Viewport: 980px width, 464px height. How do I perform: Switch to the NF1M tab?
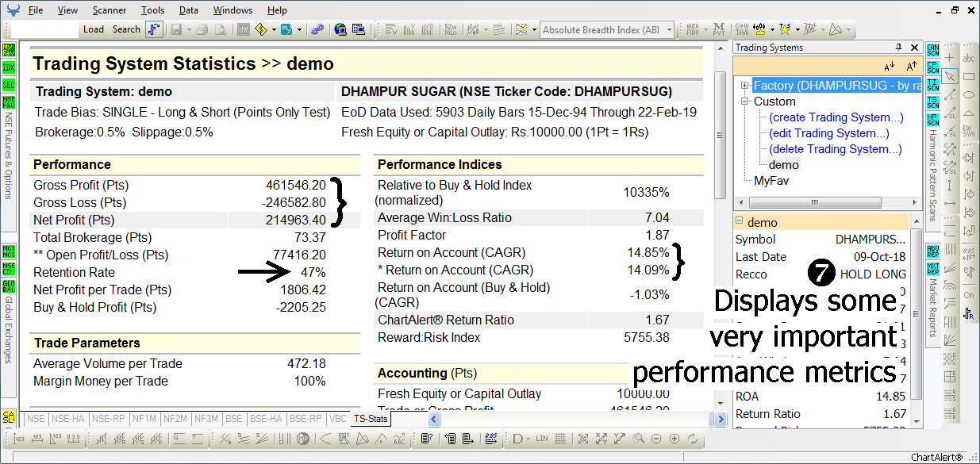[144, 418]
